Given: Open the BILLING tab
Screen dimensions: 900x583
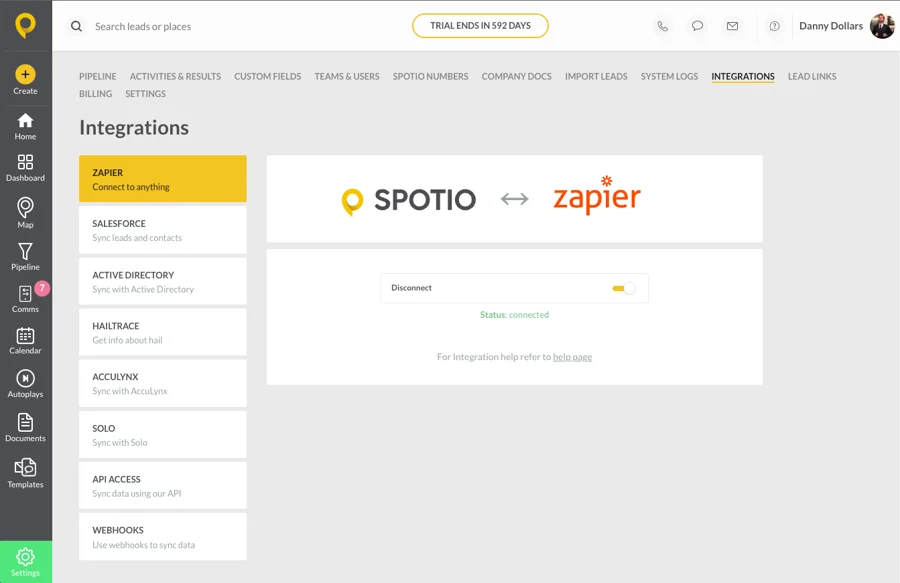Looking at the screenshot, I should point(95,94).
